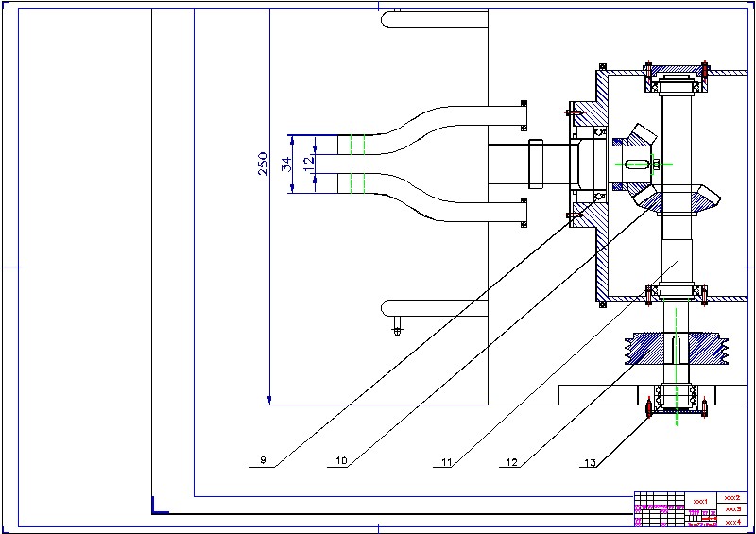Pick balloon callout number 10
This screenshot has width=756, height=534.
[x=341, y=460]
